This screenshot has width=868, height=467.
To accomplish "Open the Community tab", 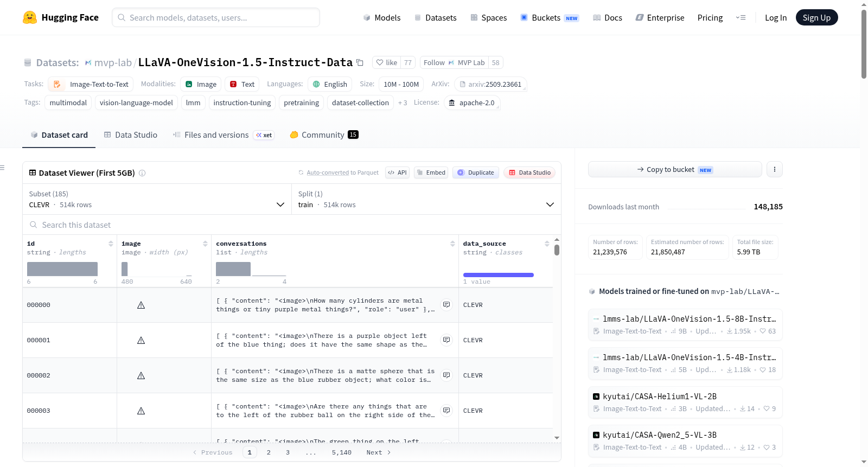I will coord(324,135).
